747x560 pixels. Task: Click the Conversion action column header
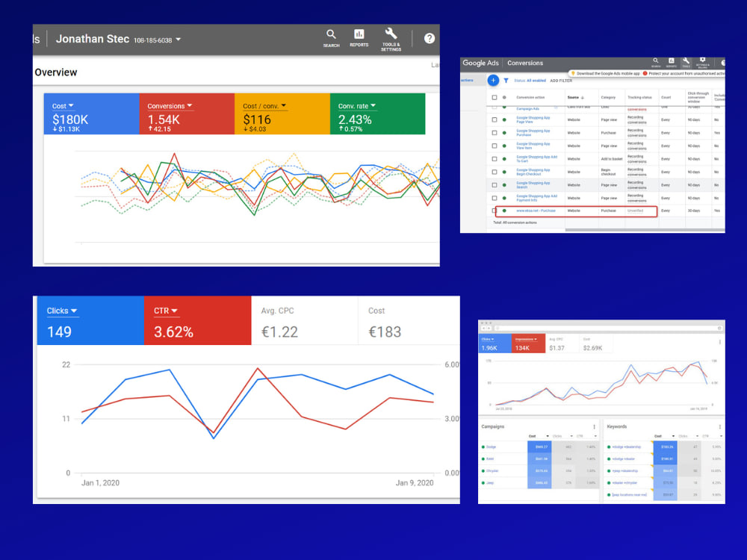530,97
